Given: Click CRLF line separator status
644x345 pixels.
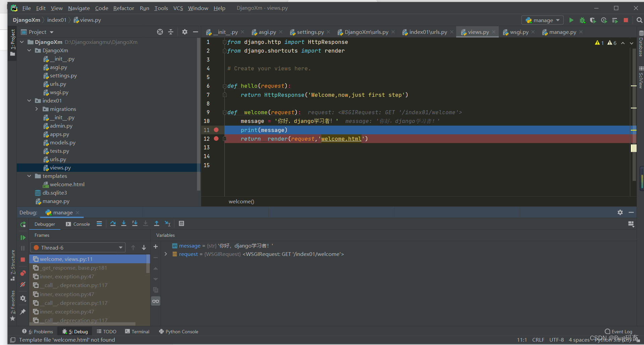Looking at the screenshot, I should (x=538, y=340).
